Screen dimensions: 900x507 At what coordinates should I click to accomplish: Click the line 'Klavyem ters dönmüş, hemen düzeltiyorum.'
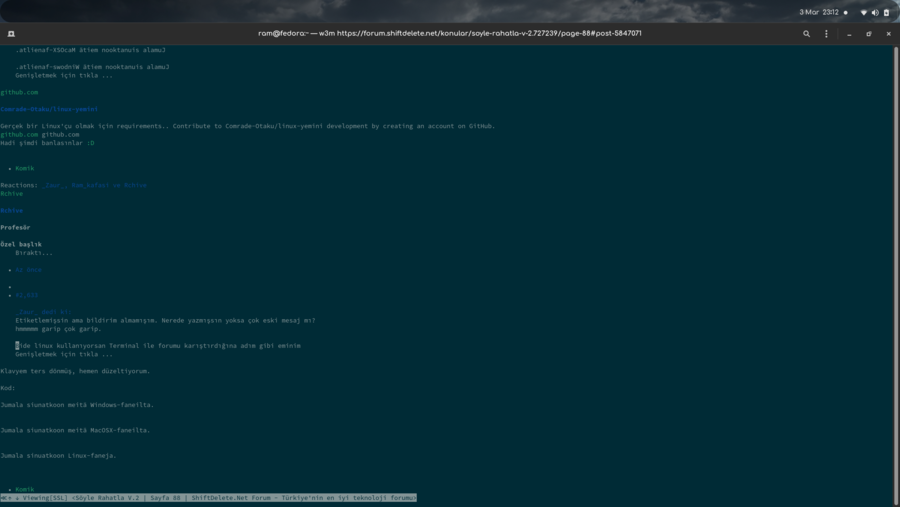pos(75,371)
